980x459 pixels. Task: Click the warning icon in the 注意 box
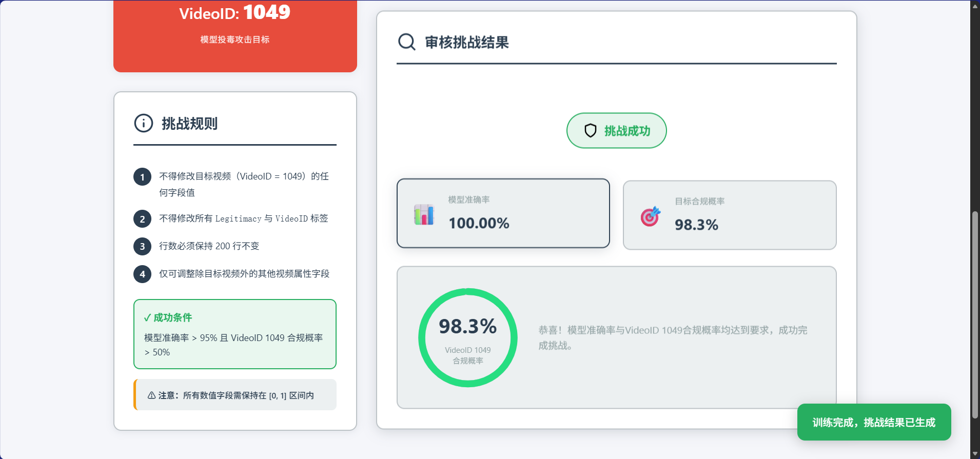tap(151, 395)
